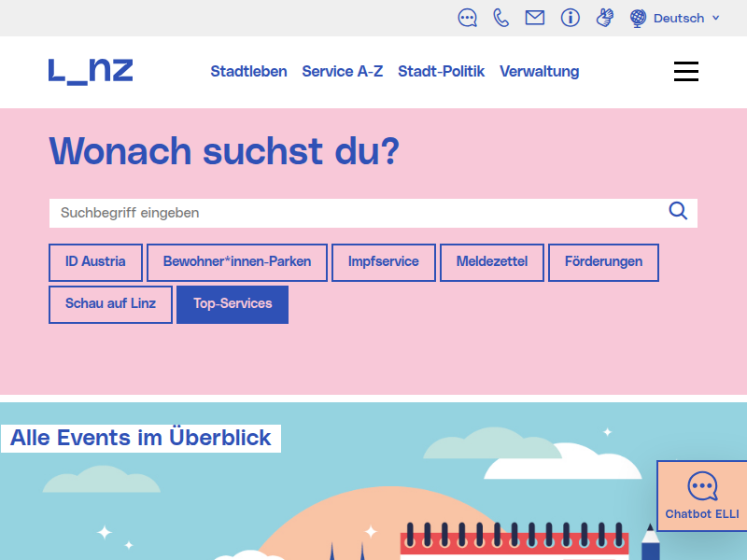Open the hamburger menu icon
The width and height of the screenshot is (747, 560).
[686, 72]
